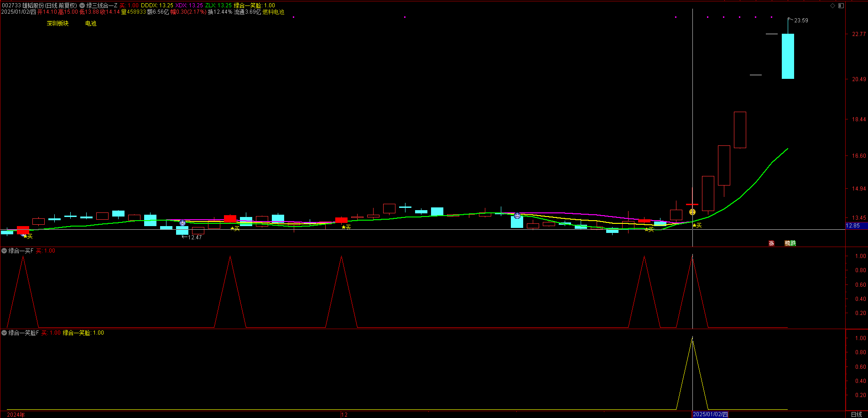Click the yellow smiley face signal marker

click(x=692, y=212)
